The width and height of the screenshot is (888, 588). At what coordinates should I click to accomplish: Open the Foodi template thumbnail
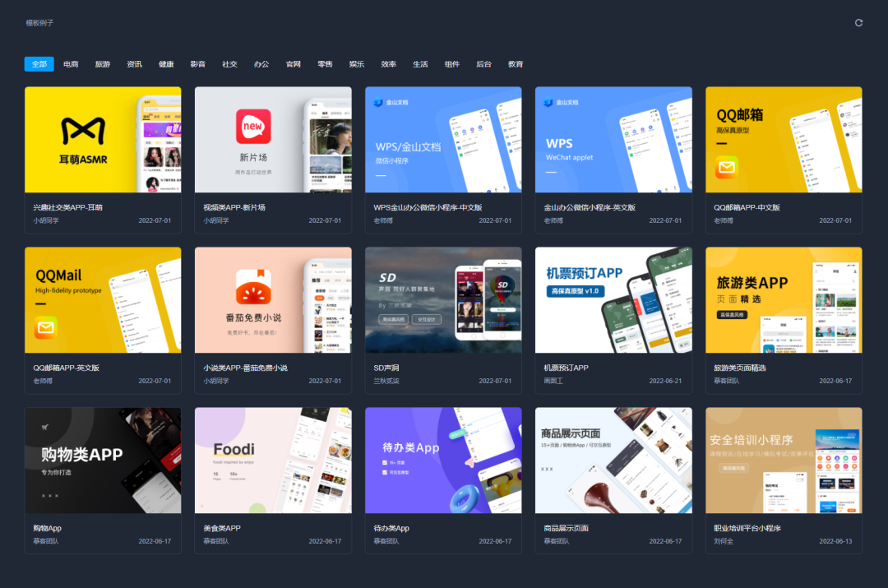[273, 460]
